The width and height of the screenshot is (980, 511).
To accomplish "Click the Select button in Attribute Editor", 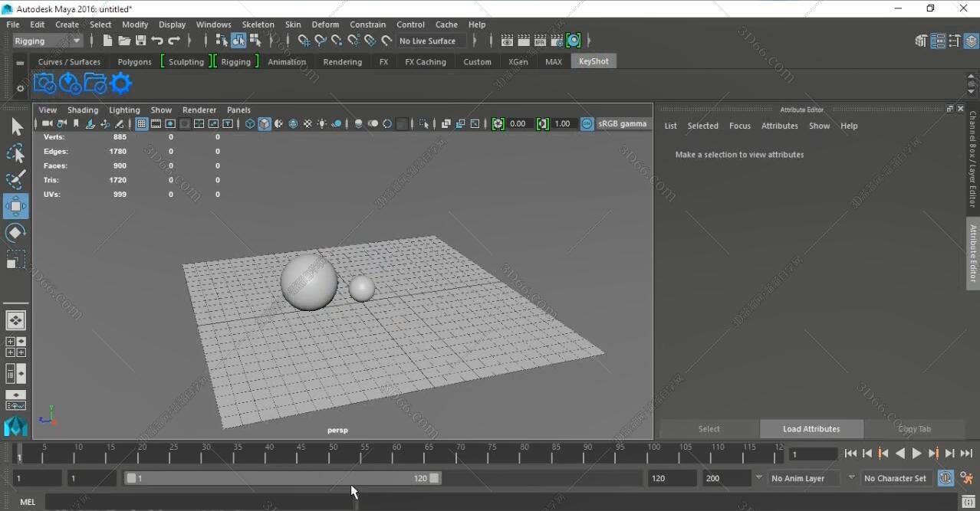I will point(709,429).
